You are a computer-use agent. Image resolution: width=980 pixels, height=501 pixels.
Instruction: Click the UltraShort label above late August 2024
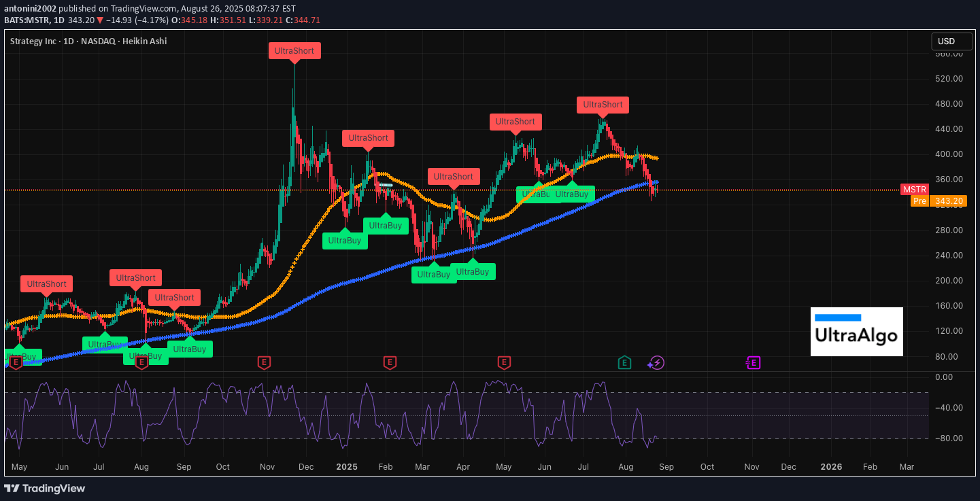[175, 298]
